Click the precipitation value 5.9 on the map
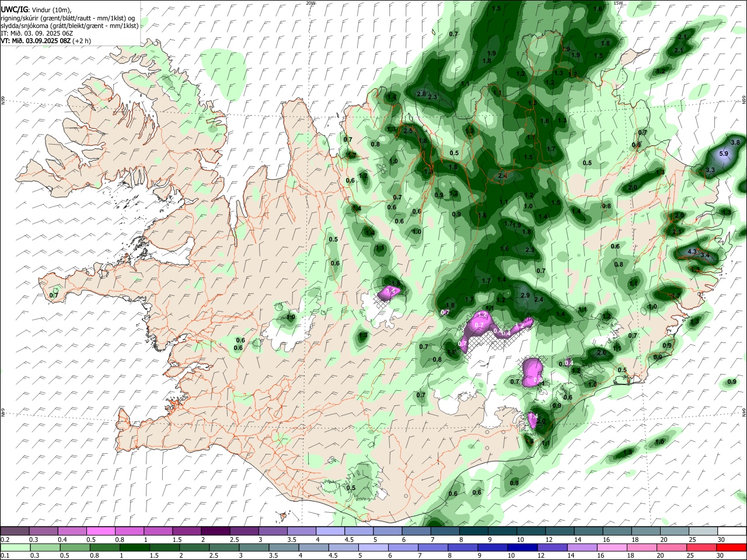 tap(724, 153)
